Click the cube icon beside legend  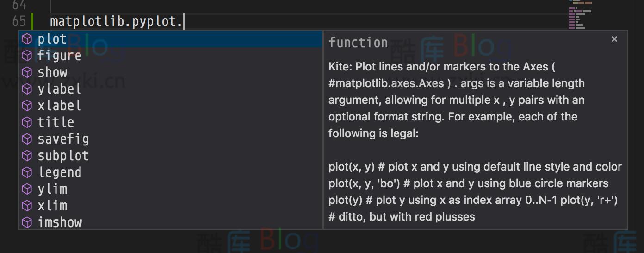[27, 172]
